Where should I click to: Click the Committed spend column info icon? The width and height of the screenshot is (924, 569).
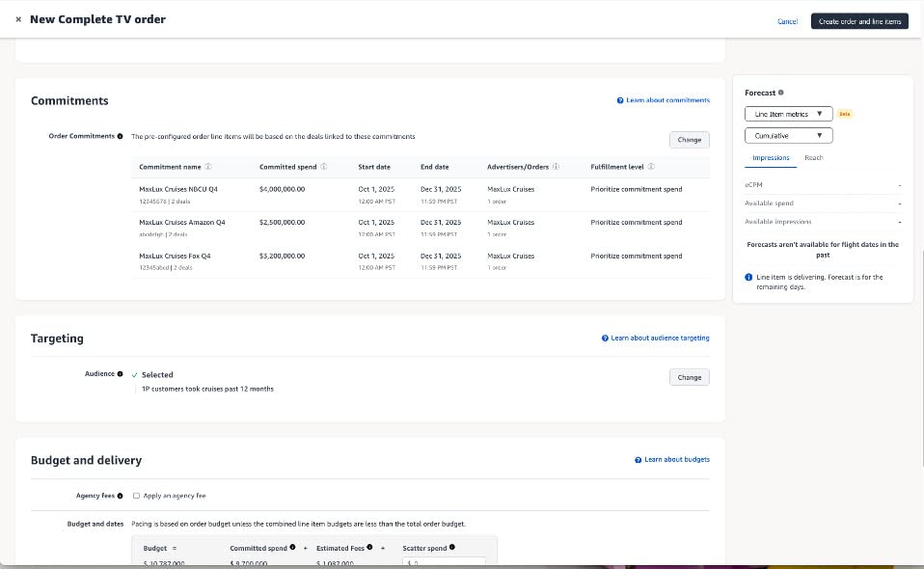click(x=324, y=167)
